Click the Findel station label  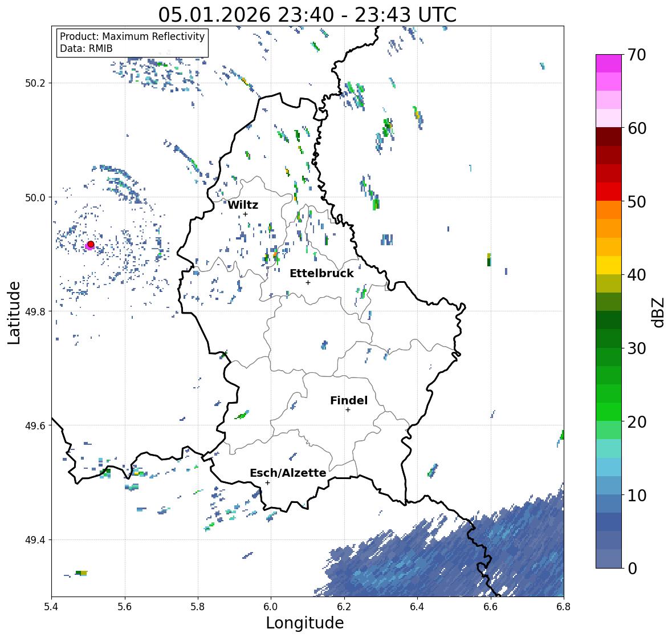click(x=349, y=400)
